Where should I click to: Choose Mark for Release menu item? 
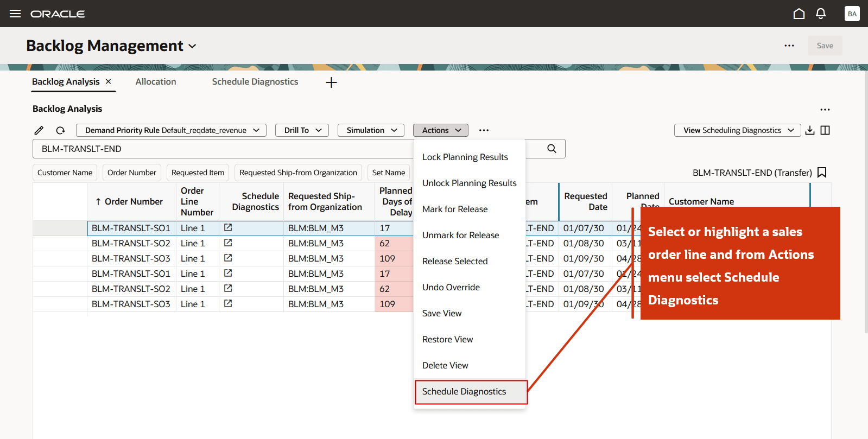[x=470, y=209]
